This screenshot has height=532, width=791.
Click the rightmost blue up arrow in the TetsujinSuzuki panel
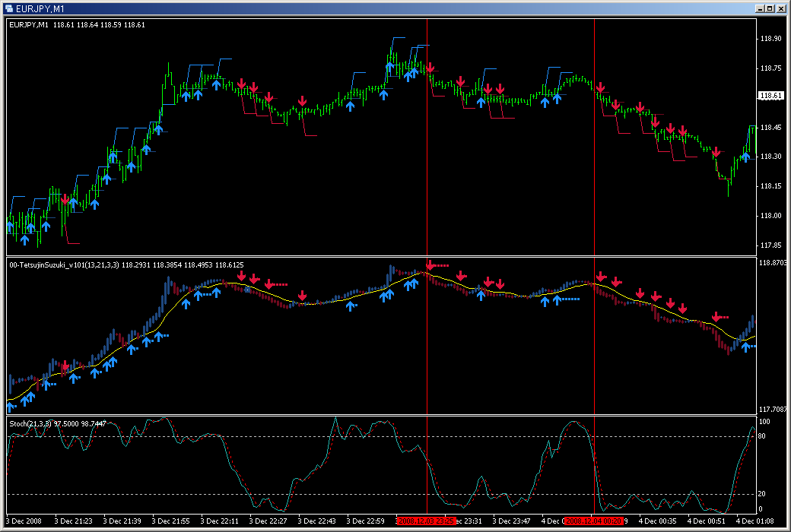(745, 347)
